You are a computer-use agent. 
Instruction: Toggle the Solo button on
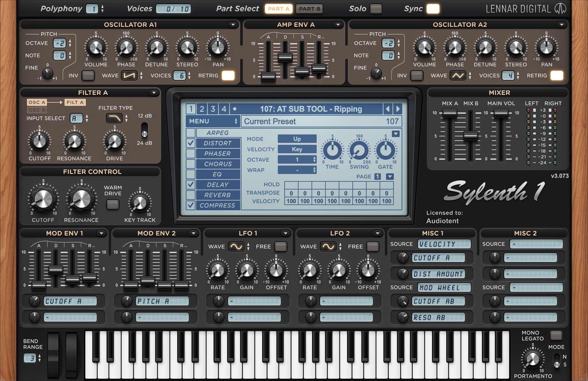click(x=376, y=9)
